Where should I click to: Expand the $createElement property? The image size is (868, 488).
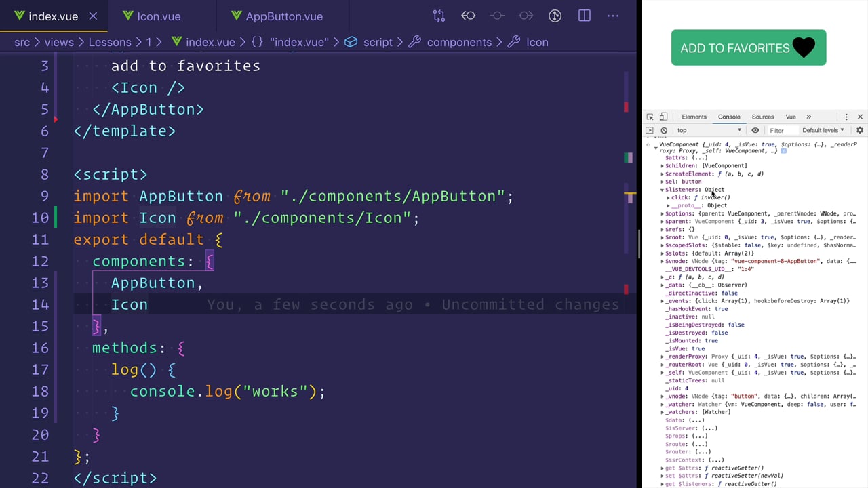coord(663,174)
